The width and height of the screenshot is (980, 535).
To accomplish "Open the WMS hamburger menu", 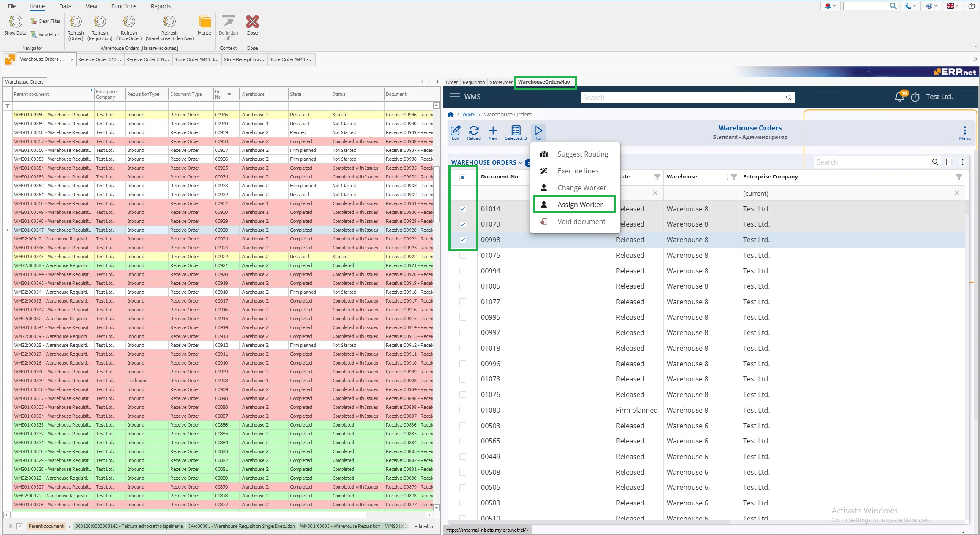I will coord(455,97).
